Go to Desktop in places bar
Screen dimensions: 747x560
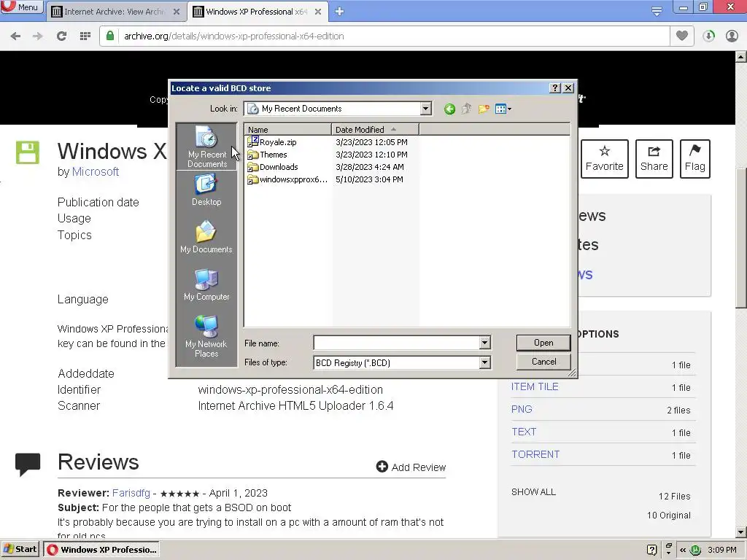coord(206,190)
